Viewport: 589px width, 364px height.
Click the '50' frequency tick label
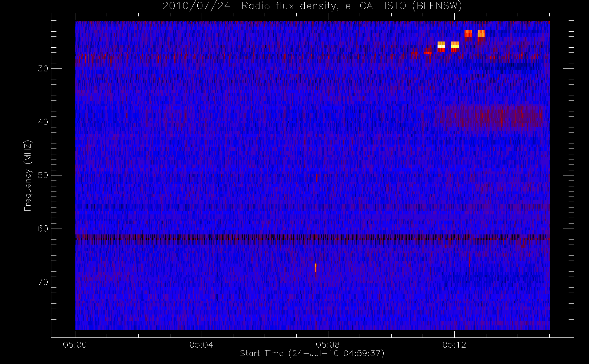43,175
